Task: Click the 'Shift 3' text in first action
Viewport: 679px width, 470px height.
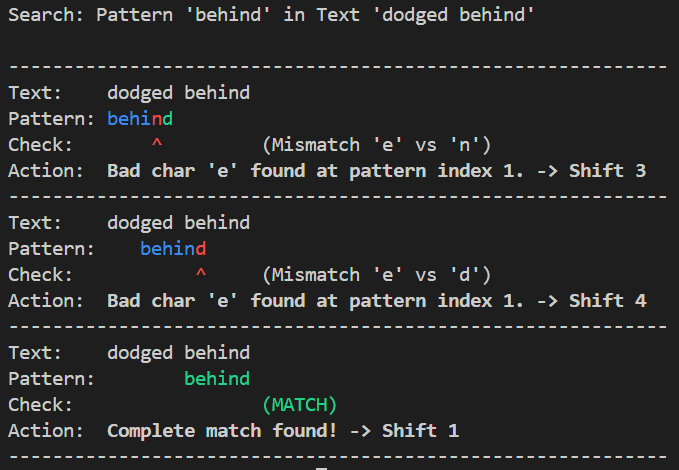Action: pos(607,171)
